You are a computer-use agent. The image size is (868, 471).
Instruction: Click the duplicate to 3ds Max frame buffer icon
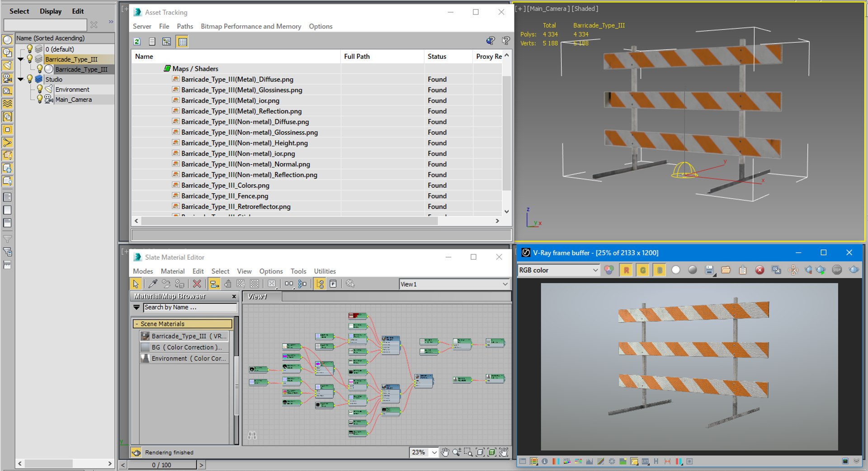(x=776, y=270)
